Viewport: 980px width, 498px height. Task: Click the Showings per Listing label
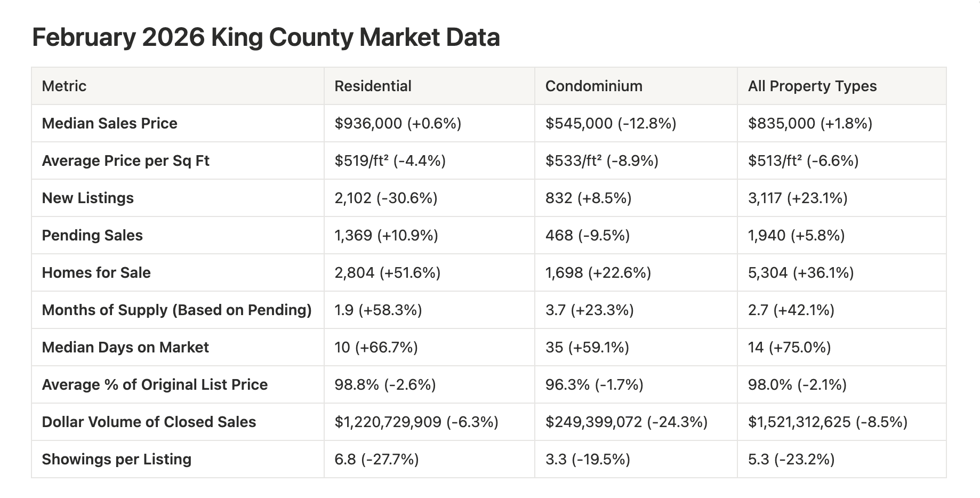[x=116, y=459]
